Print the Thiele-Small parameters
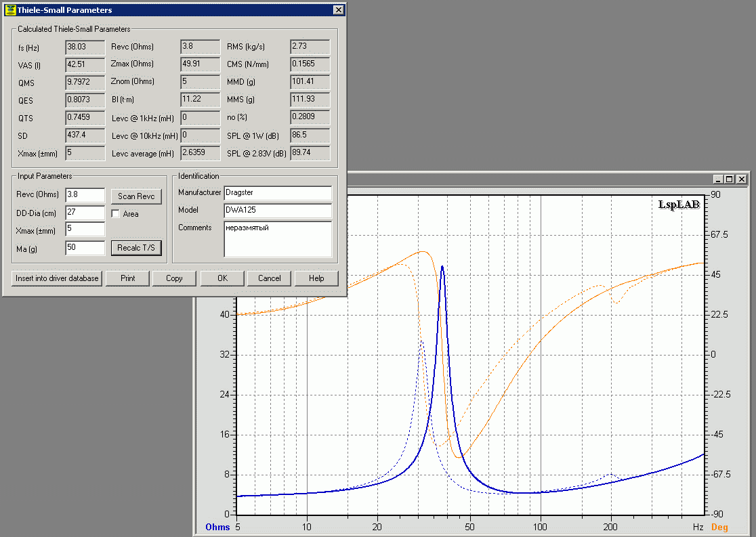This screenshot has height=537, width=756. 127,278
